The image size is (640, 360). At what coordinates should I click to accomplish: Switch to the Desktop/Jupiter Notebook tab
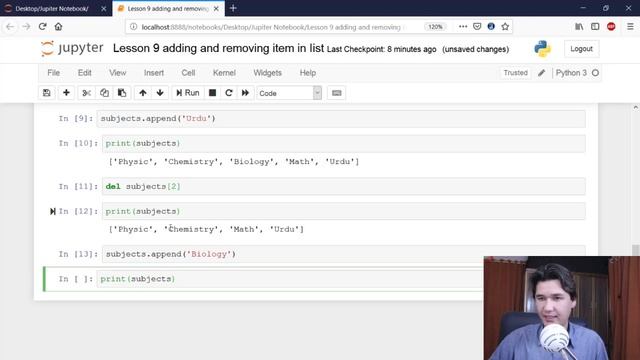pos(51,9)
